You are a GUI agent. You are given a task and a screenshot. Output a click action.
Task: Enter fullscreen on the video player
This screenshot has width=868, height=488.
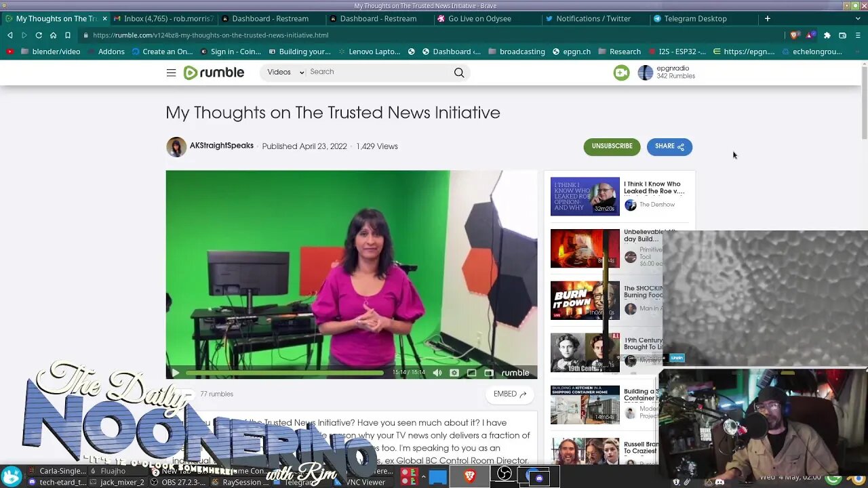[488, 373]
